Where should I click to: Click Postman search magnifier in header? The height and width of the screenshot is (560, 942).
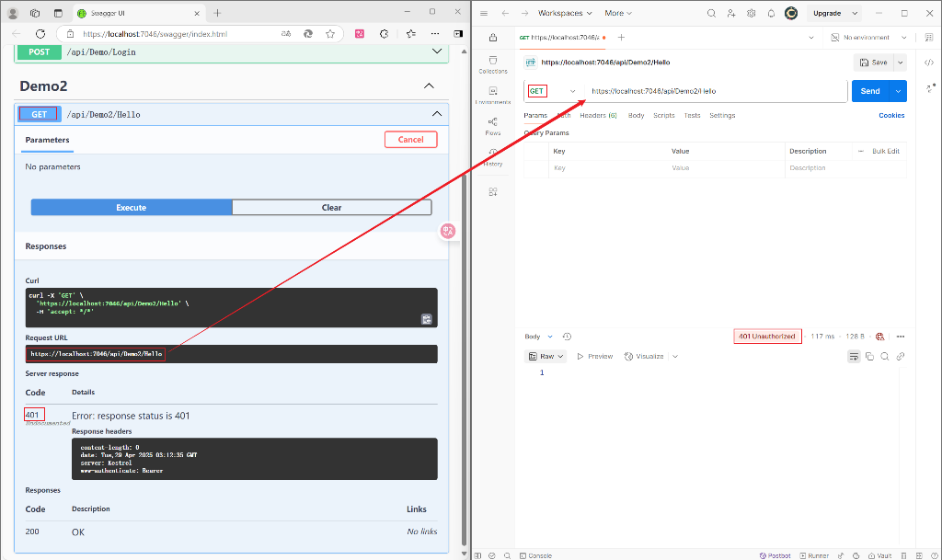coord(711,13)
